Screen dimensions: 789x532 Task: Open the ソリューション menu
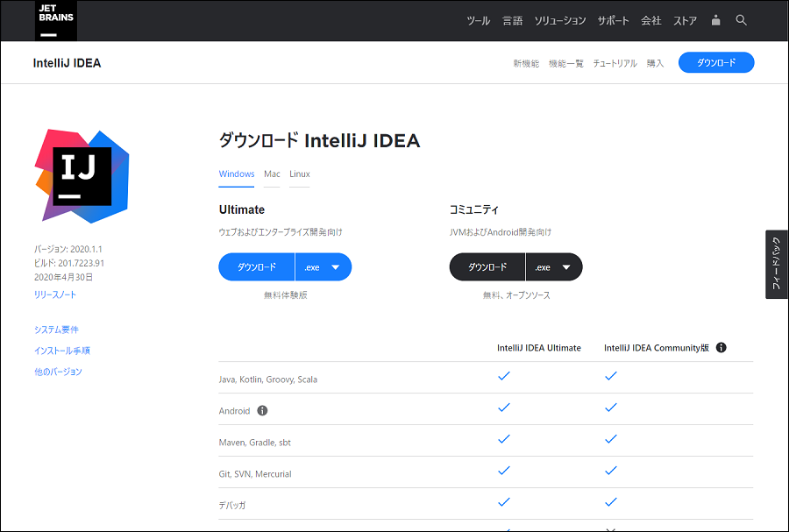[x=560, y=21]
